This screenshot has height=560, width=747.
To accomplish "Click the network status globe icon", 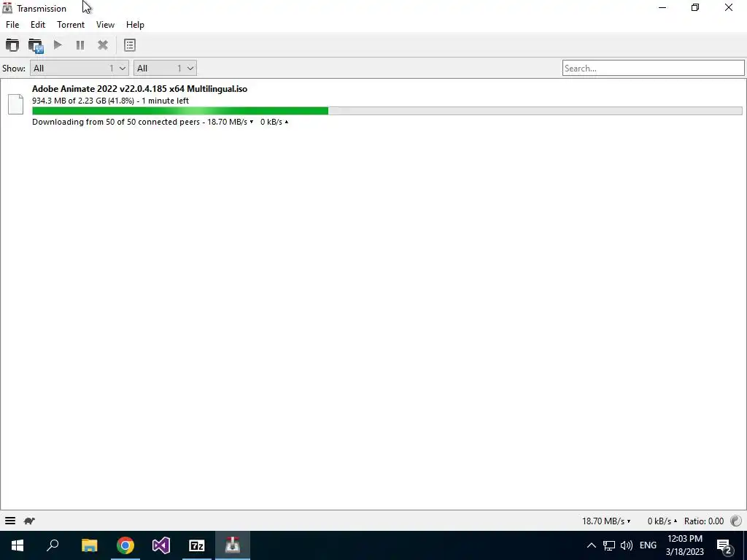I will [736, 521].
